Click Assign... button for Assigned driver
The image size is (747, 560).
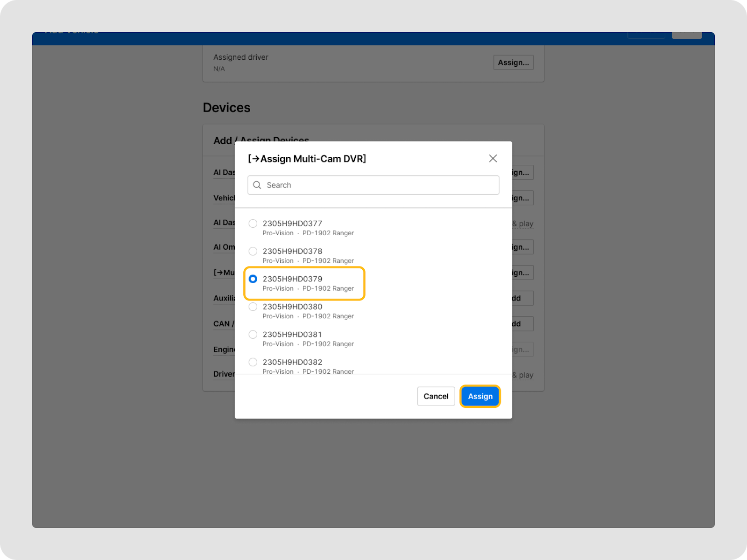pos(513,63)
